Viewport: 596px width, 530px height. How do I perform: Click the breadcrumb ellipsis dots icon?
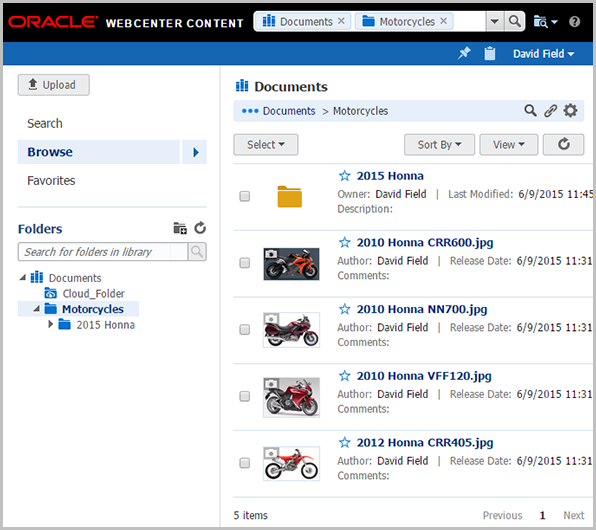[250, 111]
